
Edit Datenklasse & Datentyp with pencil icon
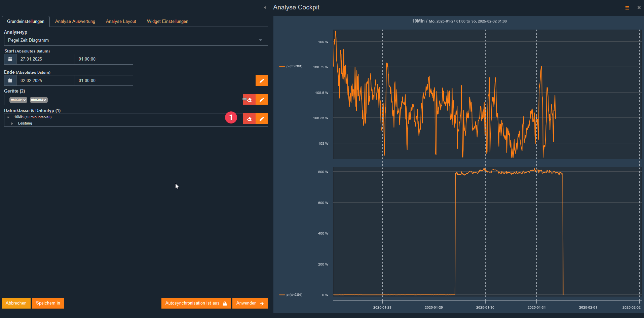pyautogui.click(x=262, y=119)
